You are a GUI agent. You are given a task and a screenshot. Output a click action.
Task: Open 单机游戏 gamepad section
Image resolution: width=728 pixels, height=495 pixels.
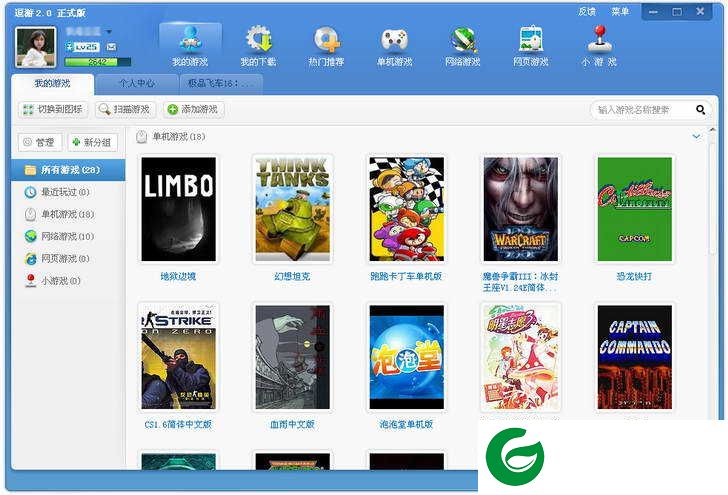[x=395, y=46]
